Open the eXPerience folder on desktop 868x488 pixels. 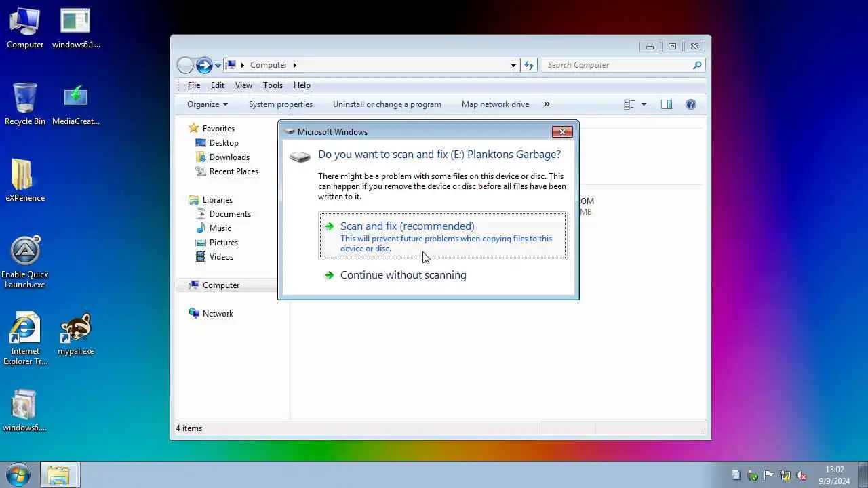[x=25, y=180]
